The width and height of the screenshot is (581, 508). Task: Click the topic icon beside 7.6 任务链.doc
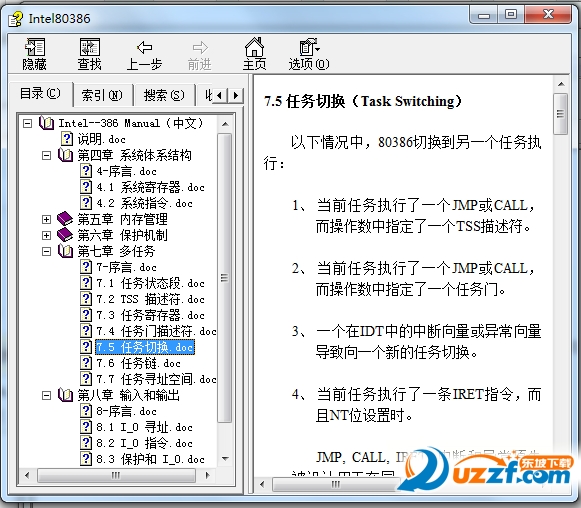[x=86, y=363]
